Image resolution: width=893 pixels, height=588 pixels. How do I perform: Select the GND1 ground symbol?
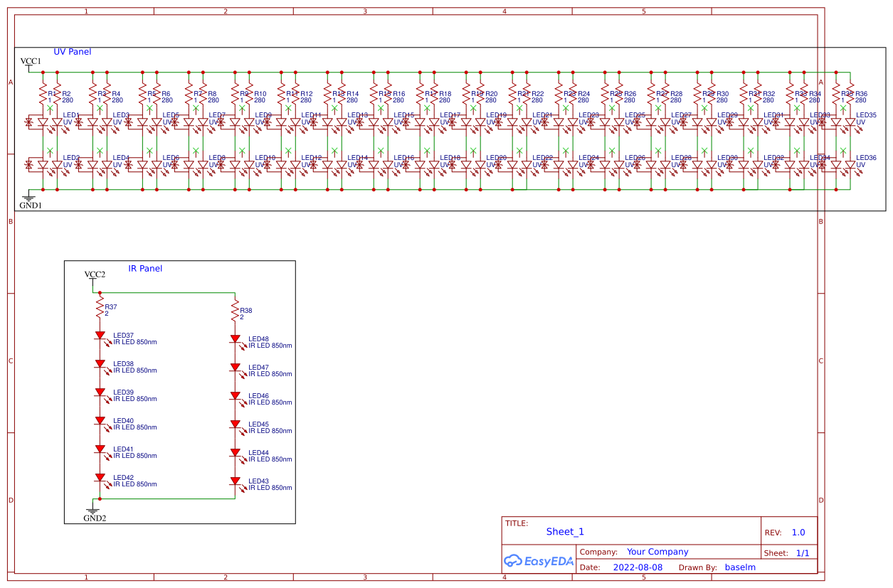pyautogui.click(x=29, y=198)
